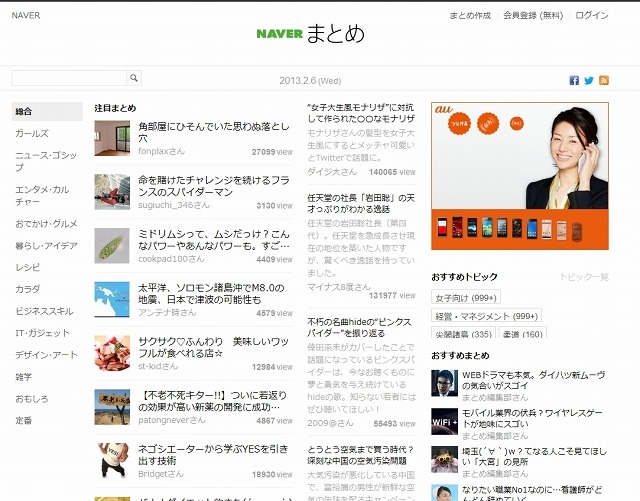Open the ソロモン諸島 earthquake map thumbnail
This screenshot has width=640, height=501.
112,299
